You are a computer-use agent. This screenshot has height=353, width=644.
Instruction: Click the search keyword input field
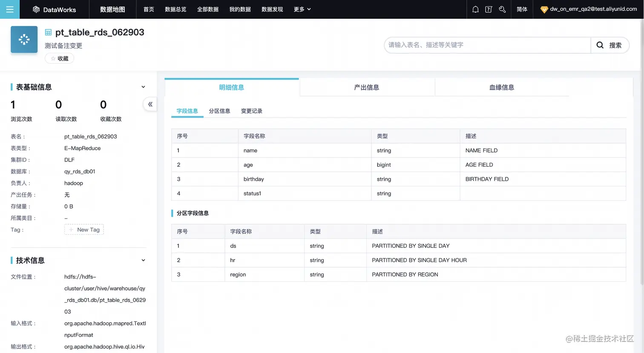click(x=487, y=45)
